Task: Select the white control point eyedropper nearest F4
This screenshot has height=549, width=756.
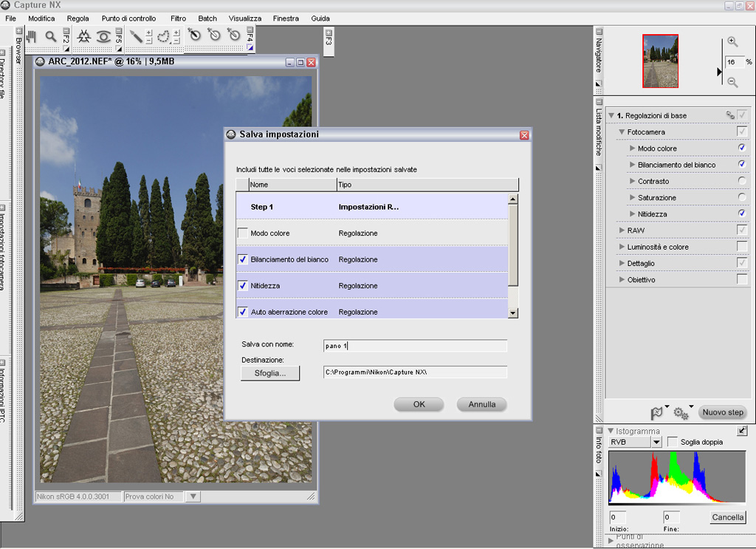Action: pyautogui.click(x=233, y=35)
